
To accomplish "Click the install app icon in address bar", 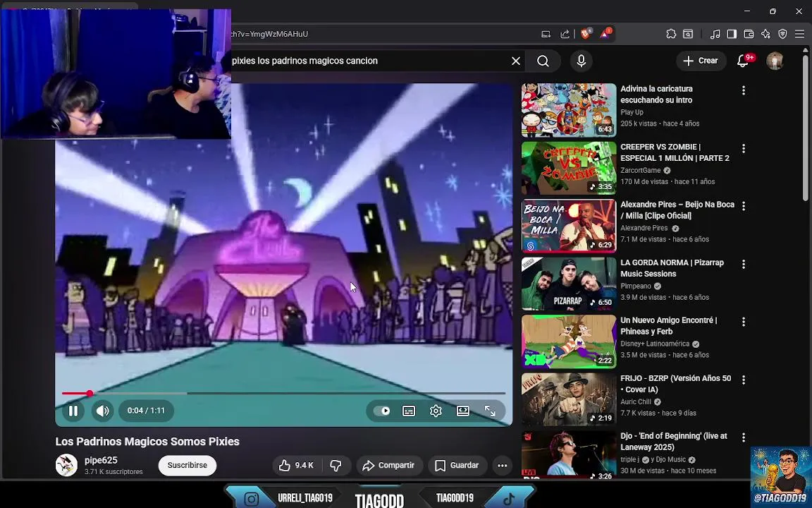I will [546, 34].
